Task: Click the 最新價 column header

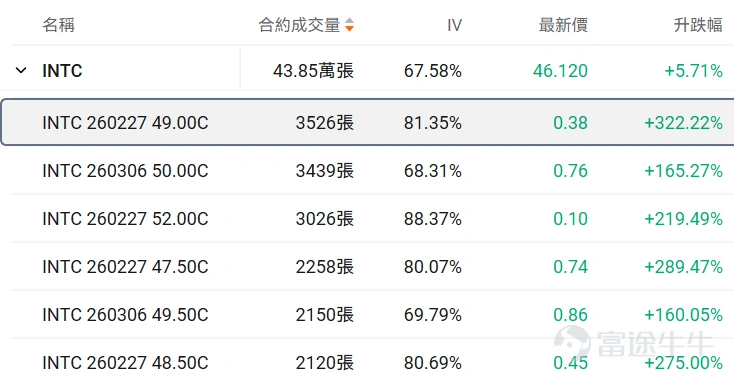Action: pyautogui.click(x=563, y=25)
